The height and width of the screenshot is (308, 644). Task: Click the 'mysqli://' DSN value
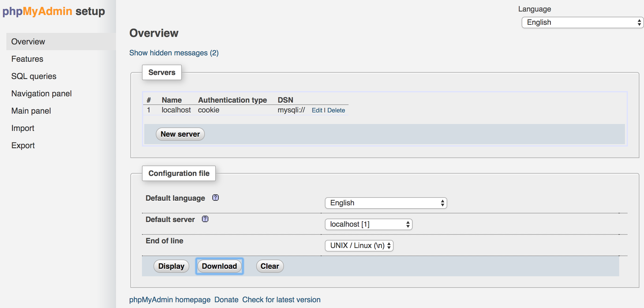point(291,110)
